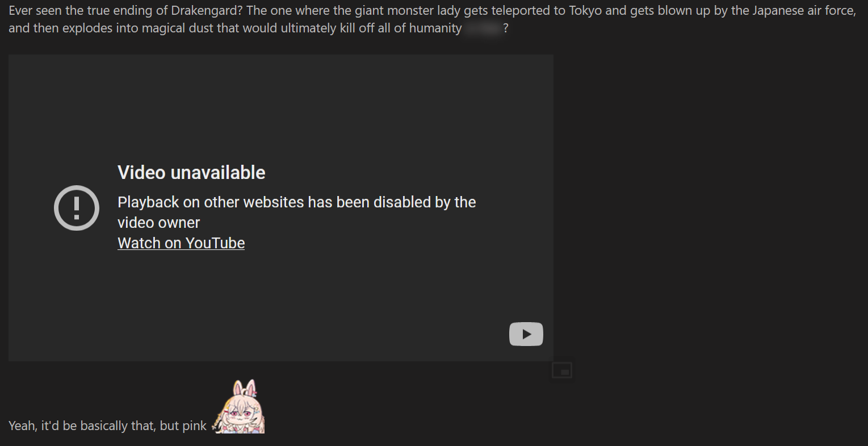This screenshot has height=446, width=868.
Task: Click the word 'pink' before the emote
Action: click(195, 426)
